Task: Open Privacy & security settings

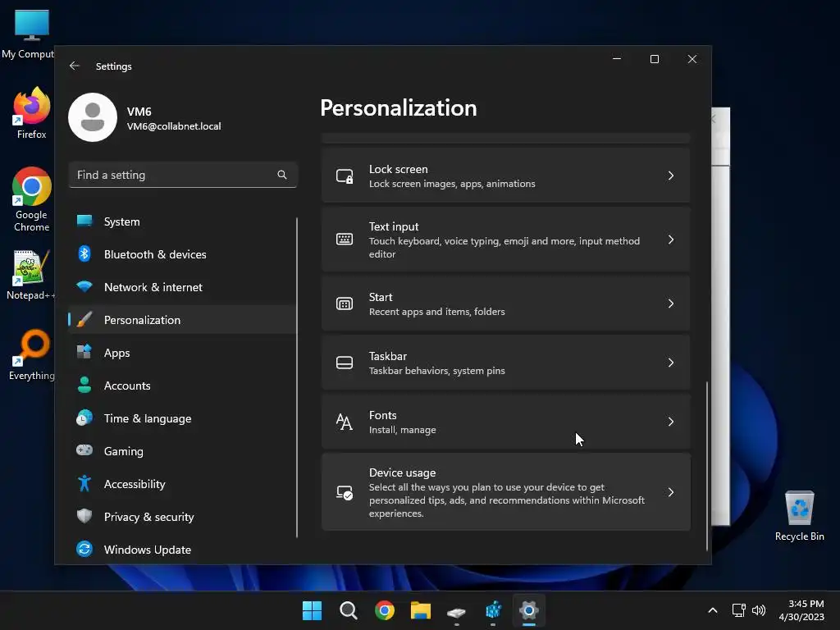Action: coord(182,517)
